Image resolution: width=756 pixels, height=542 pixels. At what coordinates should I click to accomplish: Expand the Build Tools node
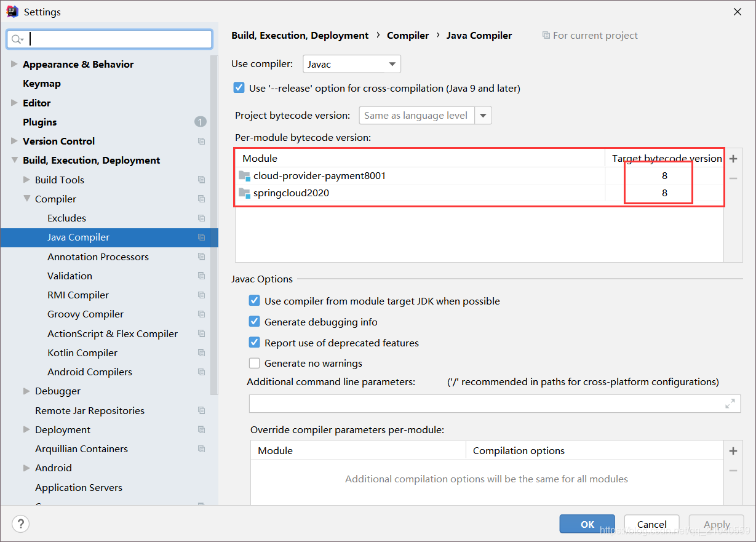click(x=26, y=180)
